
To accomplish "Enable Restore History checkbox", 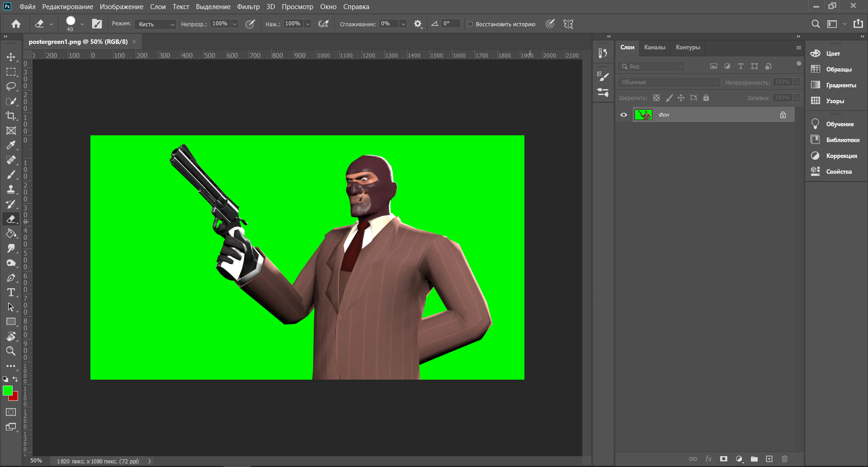I will tap(470, 24).
